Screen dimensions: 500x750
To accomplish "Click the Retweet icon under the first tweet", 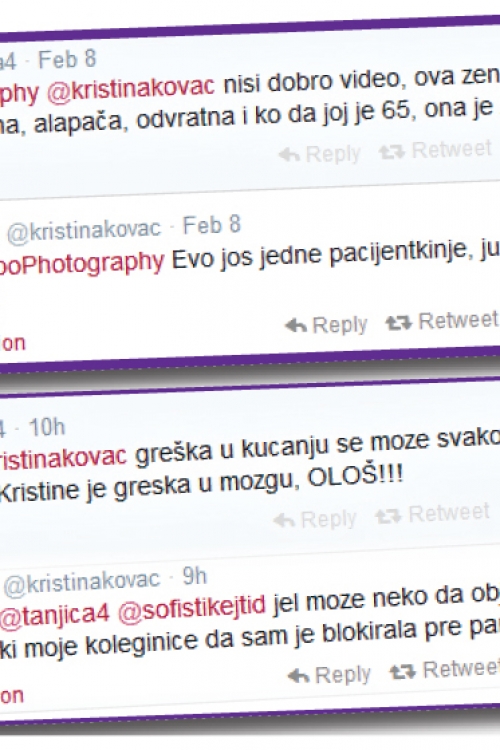I will (392, 153).
